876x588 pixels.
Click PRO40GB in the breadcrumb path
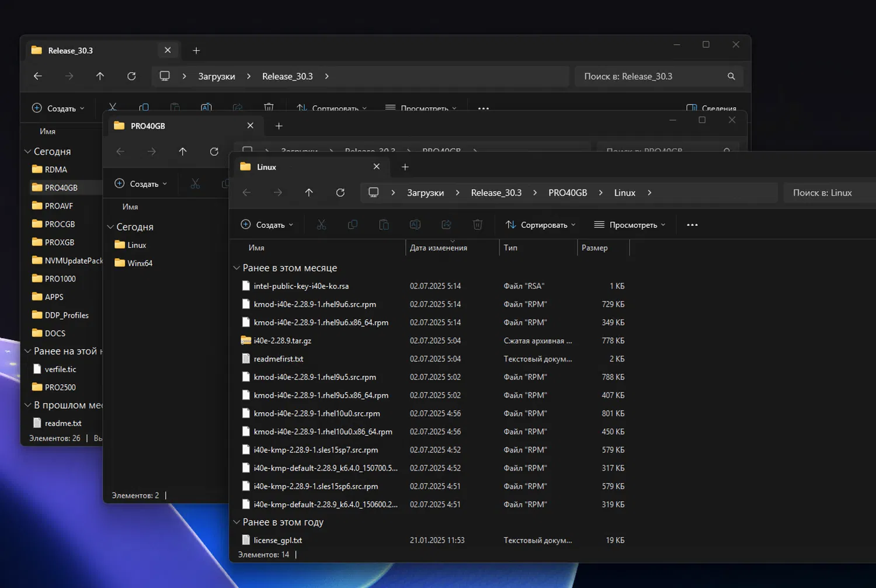click(x=567, y=193)
